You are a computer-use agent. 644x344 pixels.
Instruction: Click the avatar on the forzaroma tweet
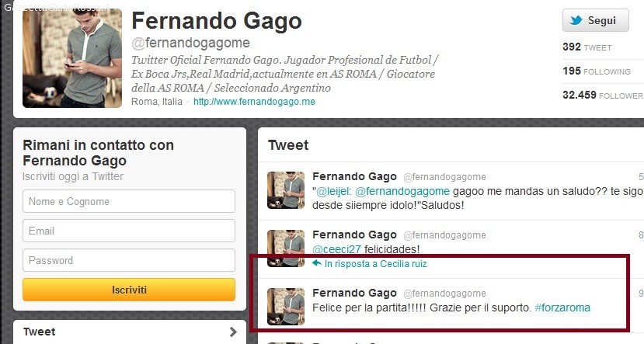click(286, 307)
